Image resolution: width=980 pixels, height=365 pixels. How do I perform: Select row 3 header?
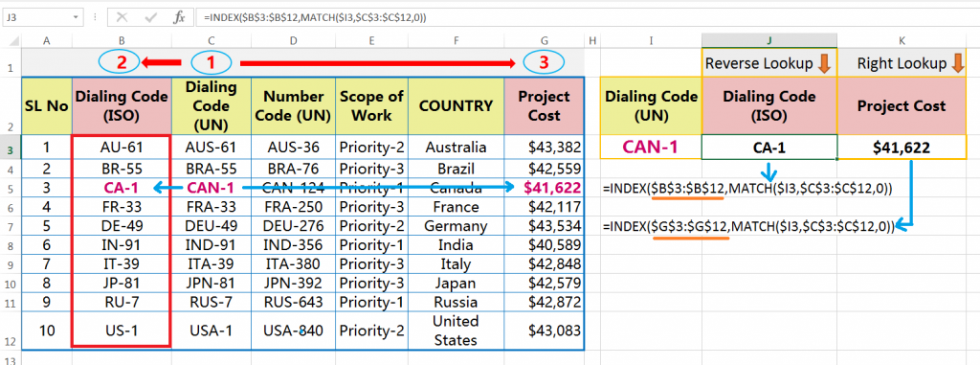pos(11,148)
